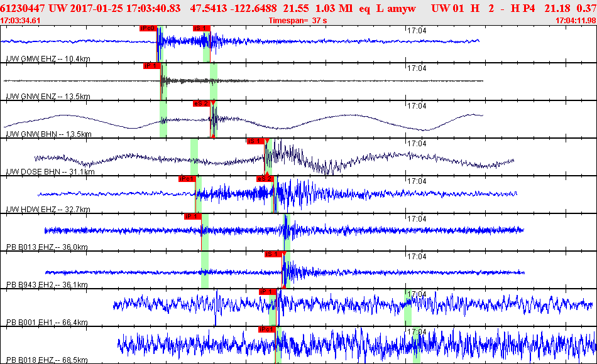The image size is (597, 364).
Task: Select the iPc1 pick on HDW EHZ
Action: tap(187, 179)
